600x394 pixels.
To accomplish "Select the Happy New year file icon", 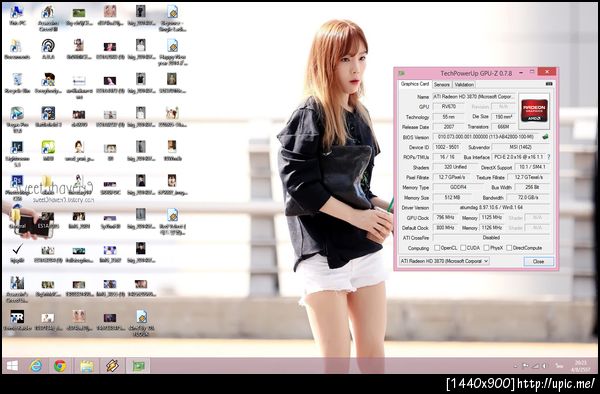I will (x=173, y=52).
